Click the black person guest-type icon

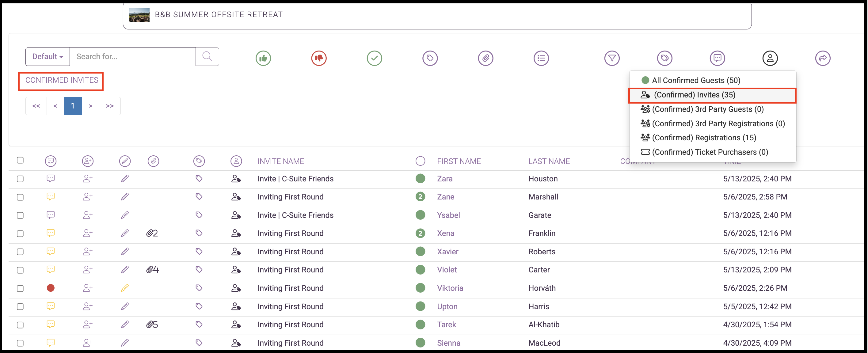[770, 58]
